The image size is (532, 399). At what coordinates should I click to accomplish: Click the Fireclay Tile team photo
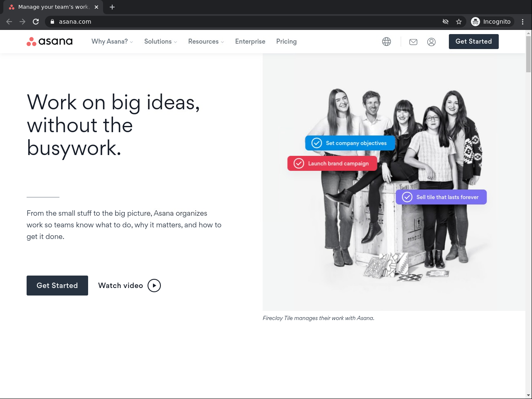pos(394,182)
